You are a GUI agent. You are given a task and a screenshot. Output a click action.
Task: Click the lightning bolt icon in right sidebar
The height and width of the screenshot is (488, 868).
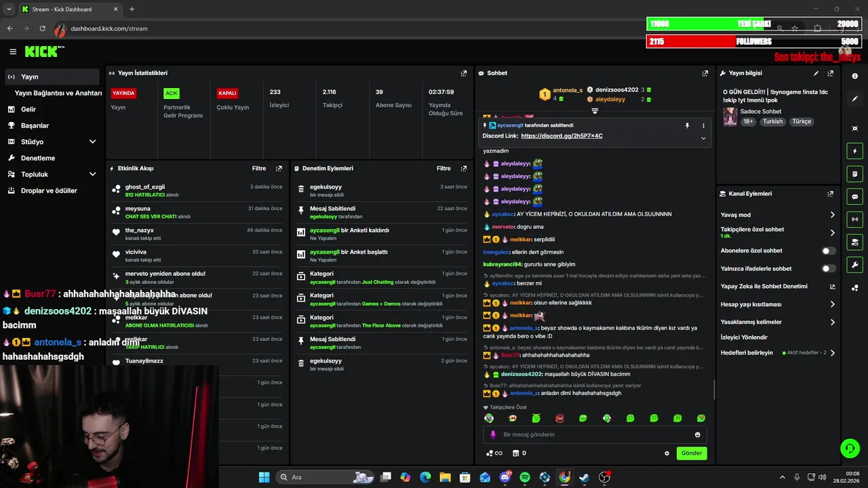click(854, 151)
